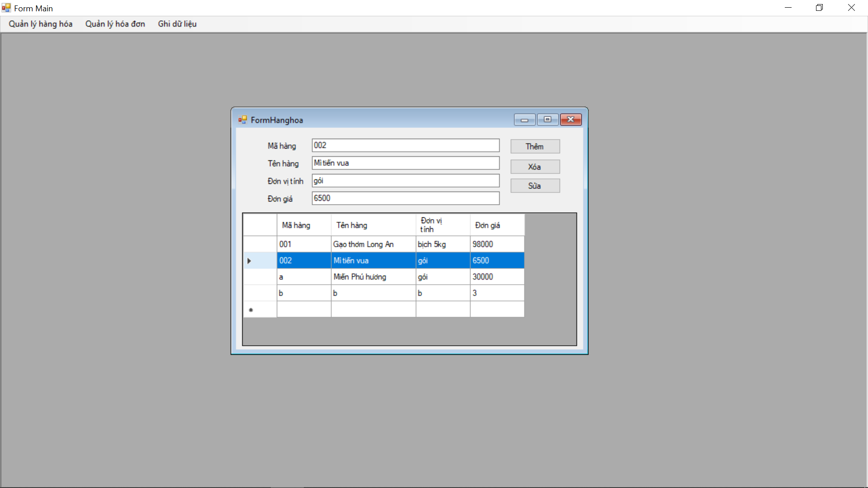Viewport: 868px width, 488px height.
Task: Click the row header of the 001 row
Action: [x=260, y=244]
